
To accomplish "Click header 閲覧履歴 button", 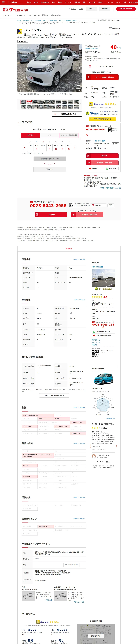I will [105, 9].
